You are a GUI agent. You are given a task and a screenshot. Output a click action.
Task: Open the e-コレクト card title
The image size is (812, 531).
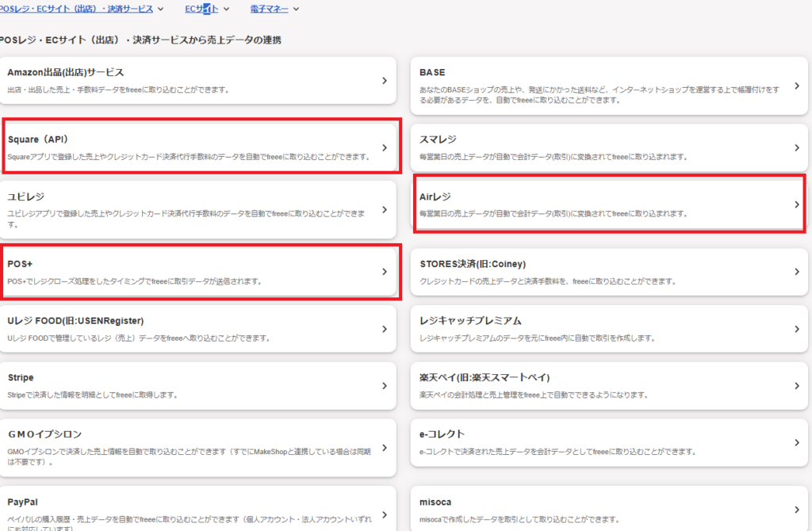point(442,434)
